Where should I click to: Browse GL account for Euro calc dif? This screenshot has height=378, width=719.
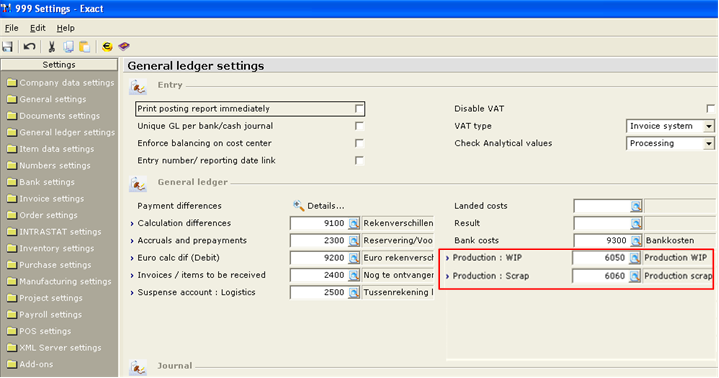354,258
